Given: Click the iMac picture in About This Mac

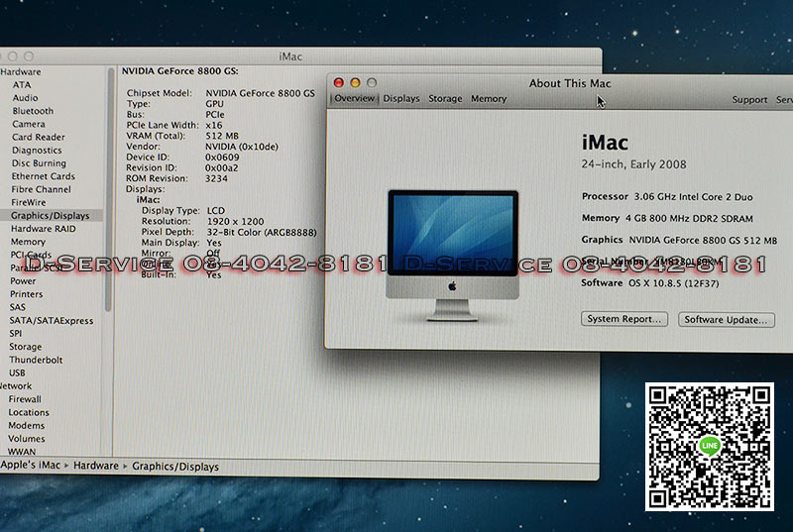Looking at the screenshot, I should point(453,256).
